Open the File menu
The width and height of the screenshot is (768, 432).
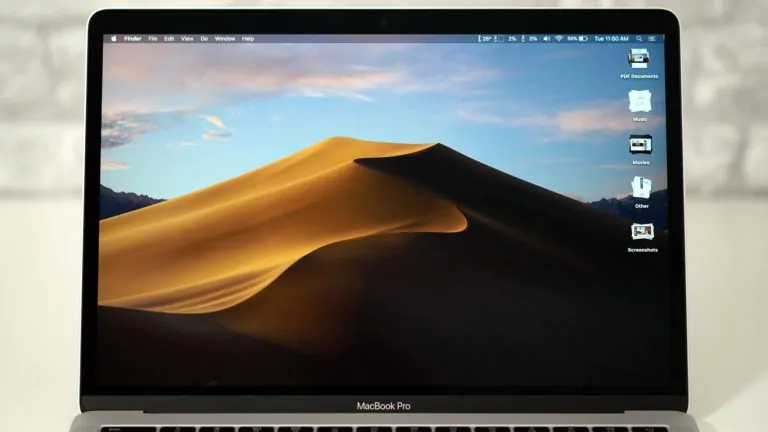(153, 39)
